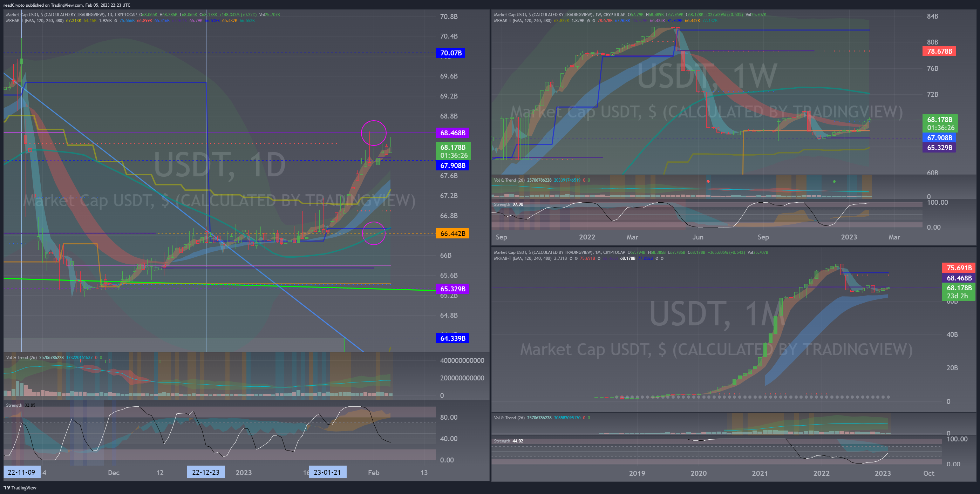Click the 22-11-09 date label
This screenshot has height=494, width=980.
click(x=22, y=472)
